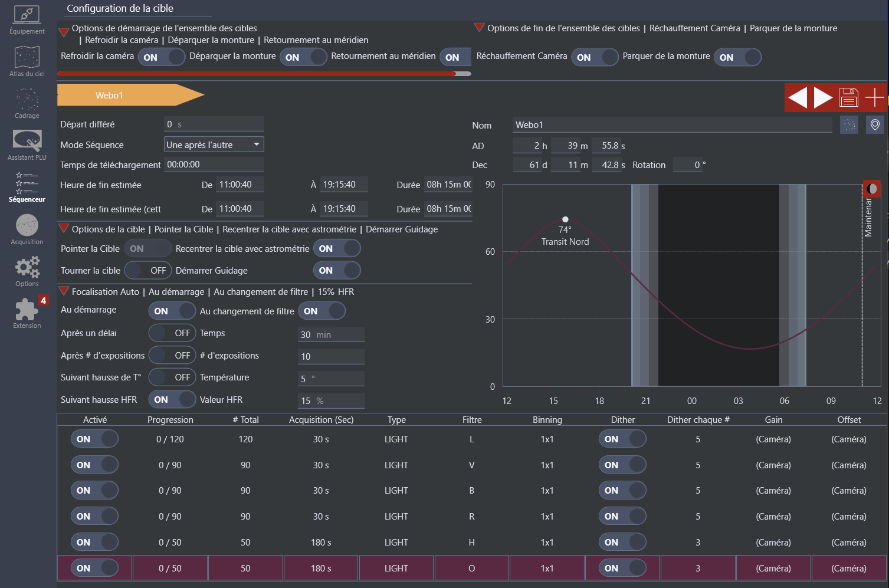The height and width of the screenshot is (588, 889).
Task: Switch to the Options settings section
Action: pos(27,272)
